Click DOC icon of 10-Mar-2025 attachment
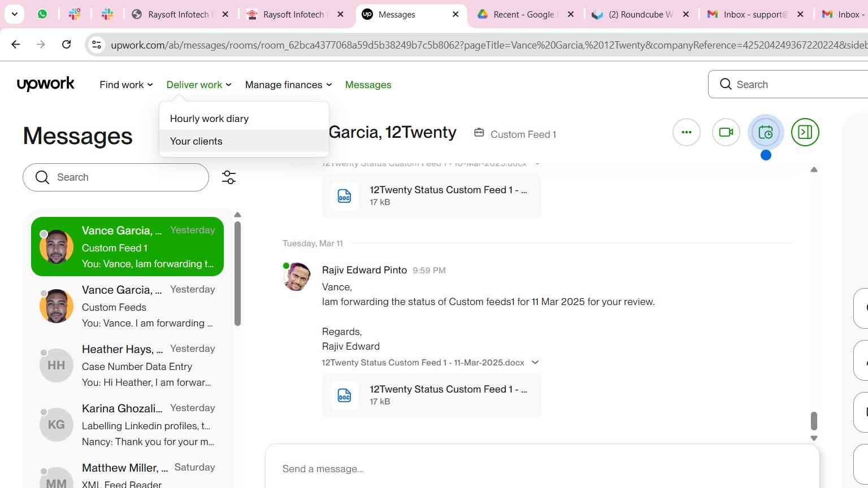Screen dimensions: 868x488 (344, 195)
